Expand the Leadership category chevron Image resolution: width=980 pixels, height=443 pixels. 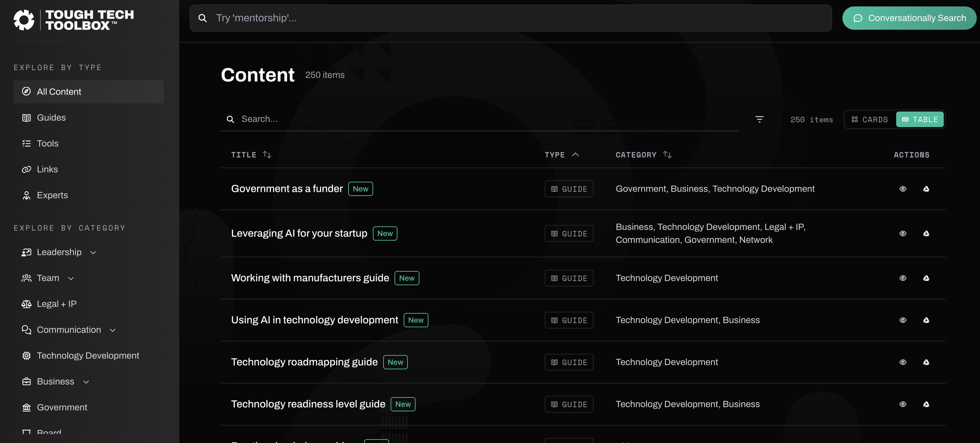(x=93, y=253)
